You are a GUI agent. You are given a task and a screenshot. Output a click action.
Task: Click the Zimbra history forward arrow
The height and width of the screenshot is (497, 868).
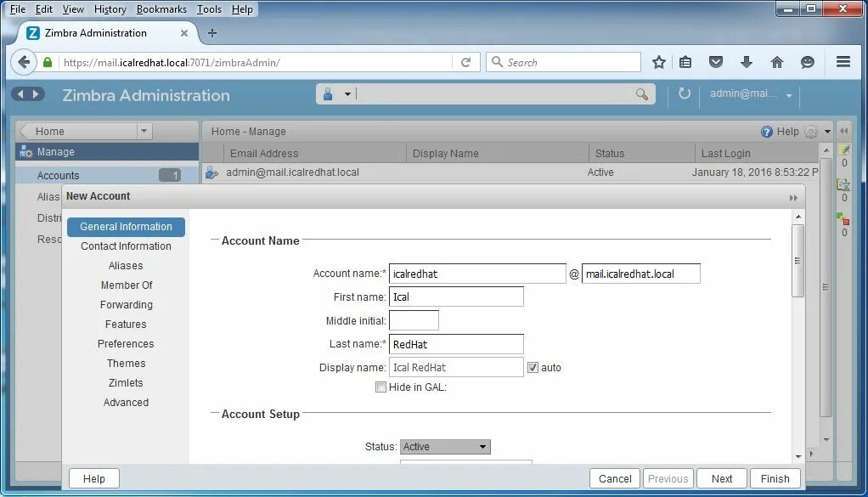(36, 94)
